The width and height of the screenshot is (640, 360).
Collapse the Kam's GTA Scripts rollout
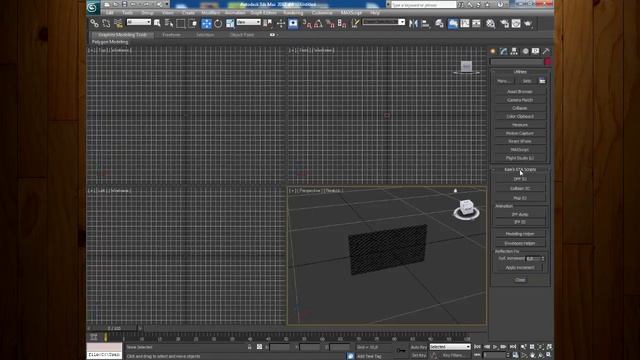(520, 169)
